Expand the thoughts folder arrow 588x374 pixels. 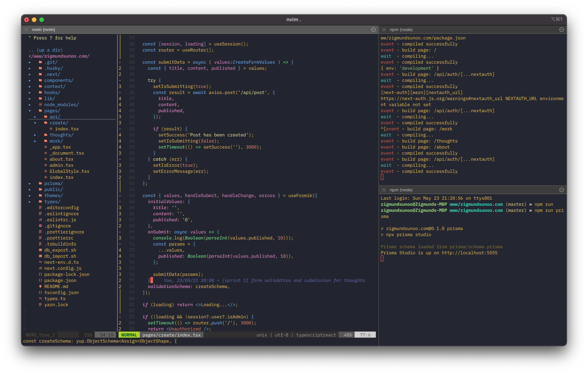click(x=35, y=135)
